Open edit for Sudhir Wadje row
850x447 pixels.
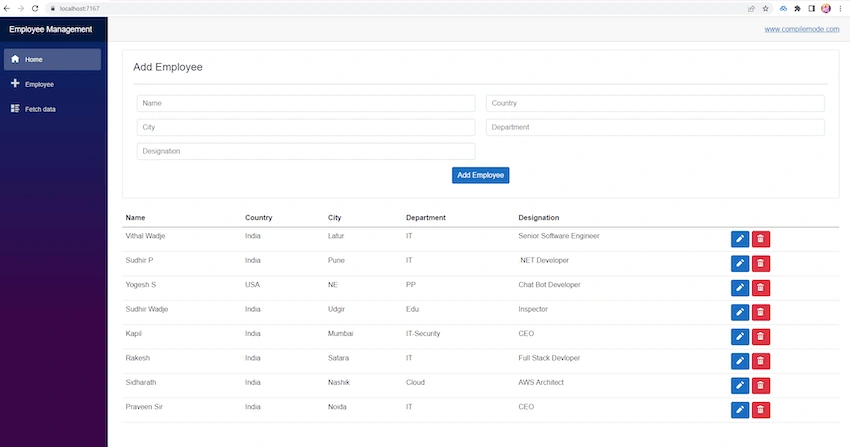pos(739,312)
